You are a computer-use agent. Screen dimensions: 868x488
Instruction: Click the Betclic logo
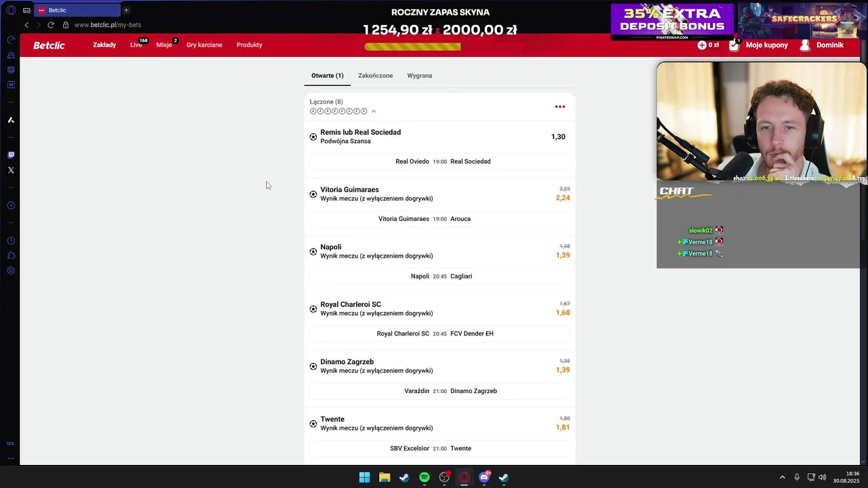pos(50,45)
